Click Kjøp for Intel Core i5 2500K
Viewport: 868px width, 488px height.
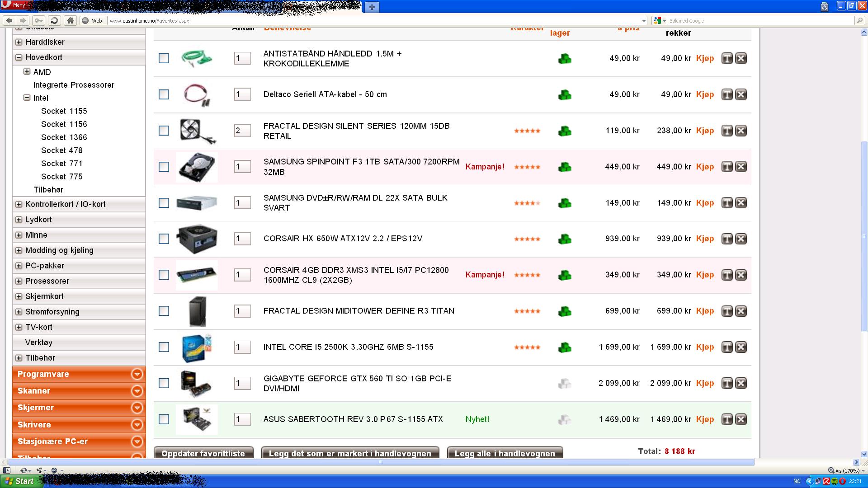(705, 347)
